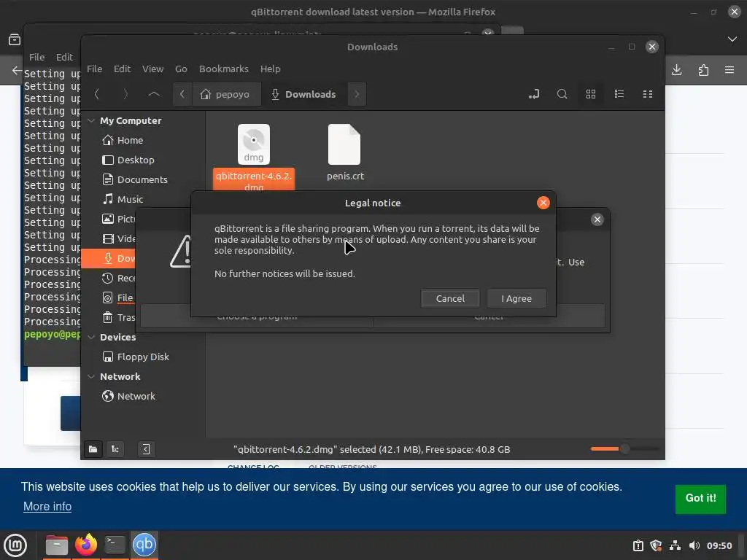Open the Help menu in file manager

(x=270, y=69)
